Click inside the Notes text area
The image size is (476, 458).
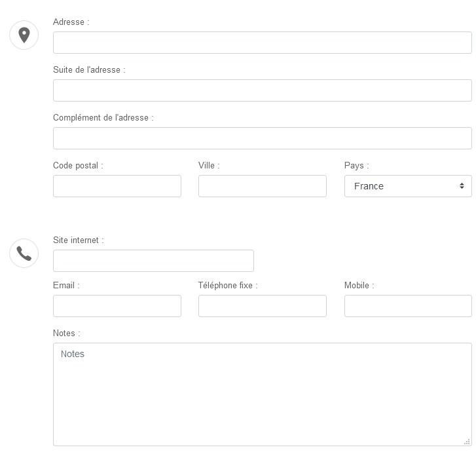click(263, 394)
